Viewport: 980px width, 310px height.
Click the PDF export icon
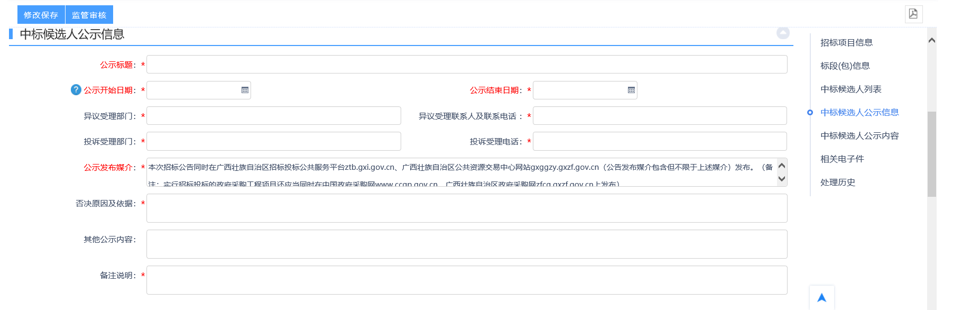[913, 14]
